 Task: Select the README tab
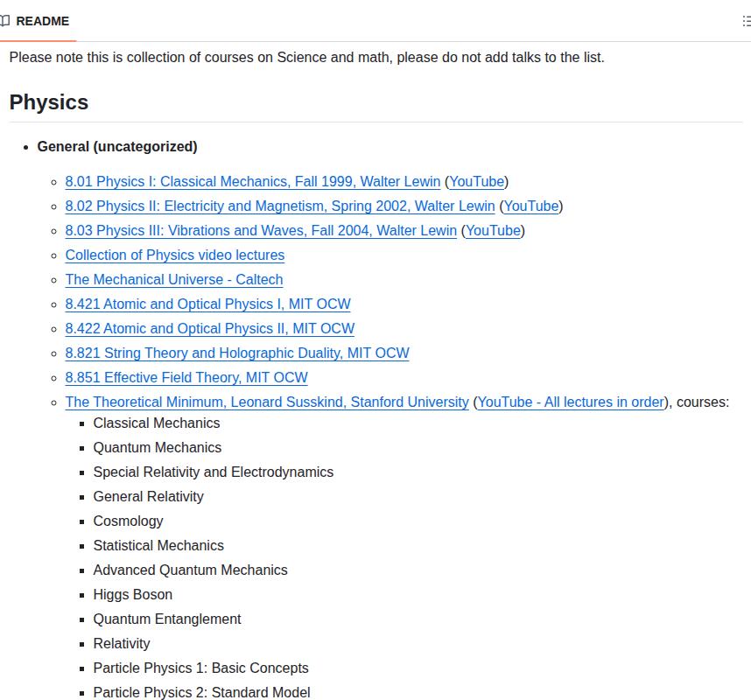coord(38,21)
